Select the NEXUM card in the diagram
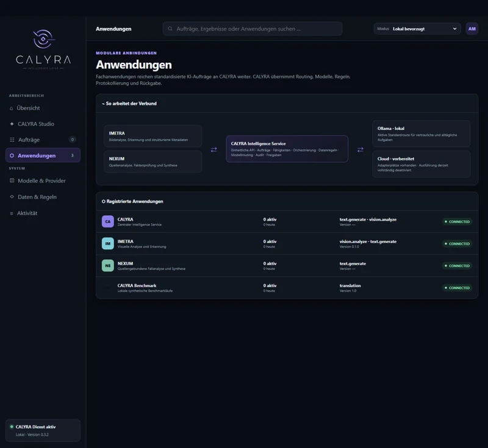 tap(153, 162)
